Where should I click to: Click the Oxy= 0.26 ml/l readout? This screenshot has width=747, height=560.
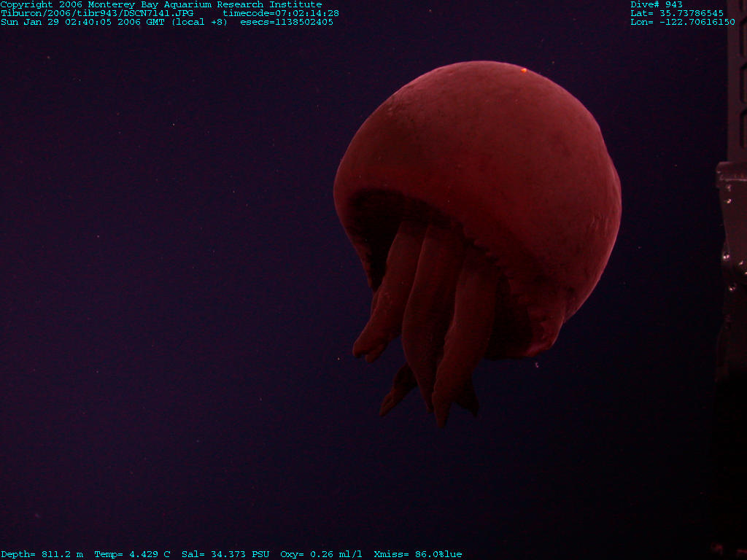coord(321,554)
